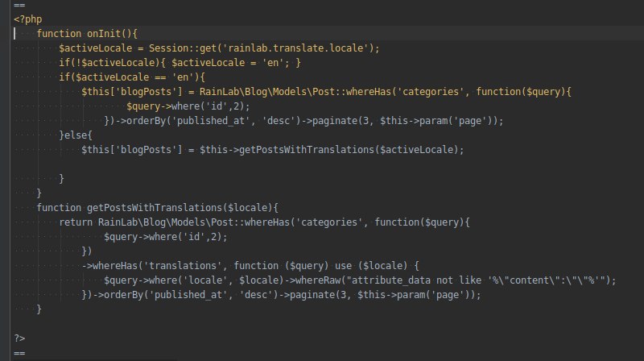Click the '<?php' opening tag
Viewport: 644px width, 361px height.
coord(28,19)
